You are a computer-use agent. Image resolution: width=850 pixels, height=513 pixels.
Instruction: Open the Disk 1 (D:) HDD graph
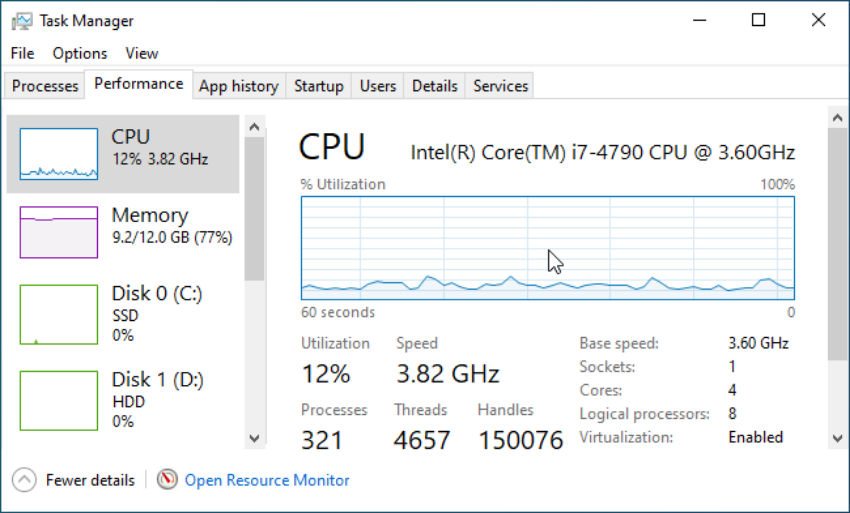coord(59,401)
